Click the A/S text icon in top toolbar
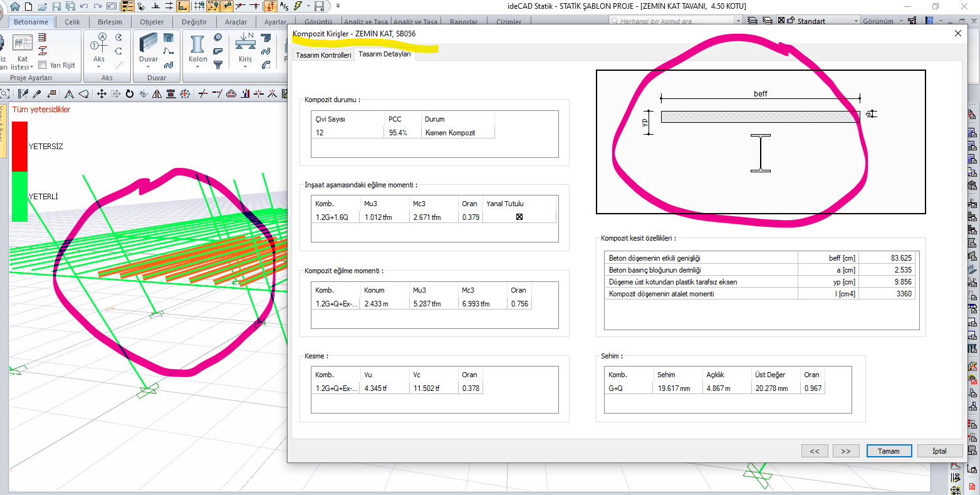This screenshot has height=495, width=980. pos(284,6)
